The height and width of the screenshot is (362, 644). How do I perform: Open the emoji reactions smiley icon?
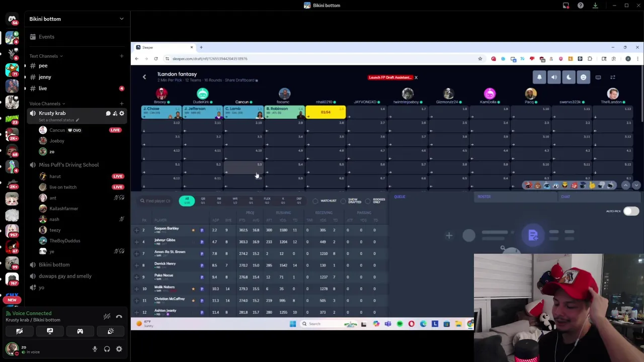pyautogui.click(x=583, y=77)
